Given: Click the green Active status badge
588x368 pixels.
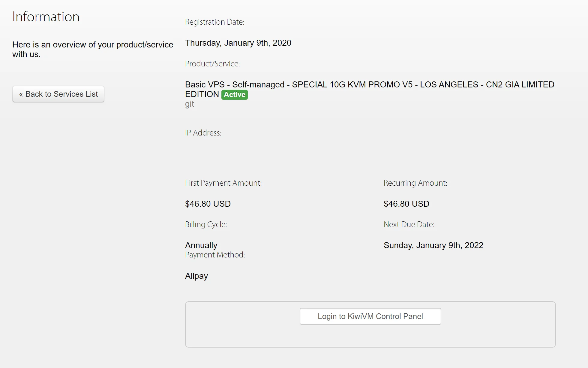Looking at the screenshot, I should 234,95.
